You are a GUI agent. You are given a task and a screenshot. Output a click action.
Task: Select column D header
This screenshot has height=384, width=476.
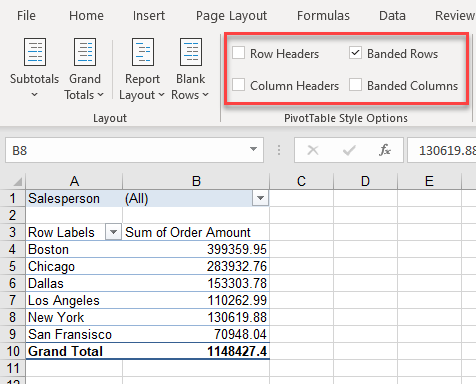click(x=365, y=181)
